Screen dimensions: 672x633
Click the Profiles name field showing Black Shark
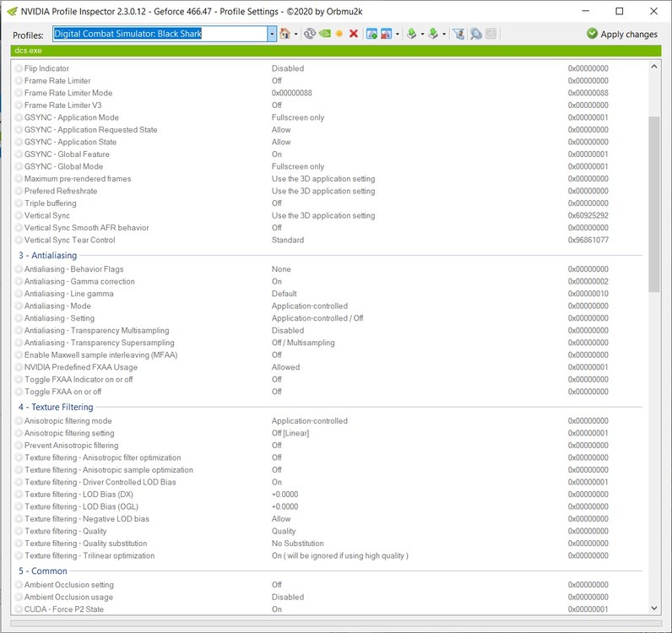pos(160,34)
